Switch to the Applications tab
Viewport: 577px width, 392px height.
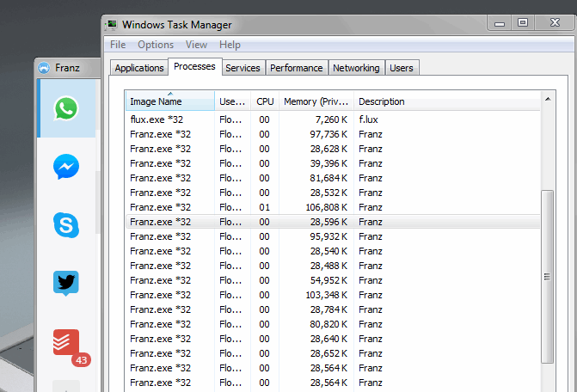(x=139, y=68)
